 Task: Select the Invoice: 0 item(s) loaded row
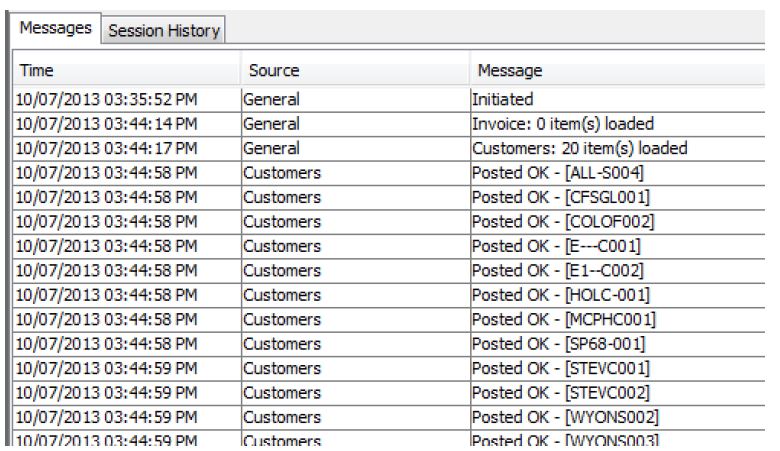[562, 125]
